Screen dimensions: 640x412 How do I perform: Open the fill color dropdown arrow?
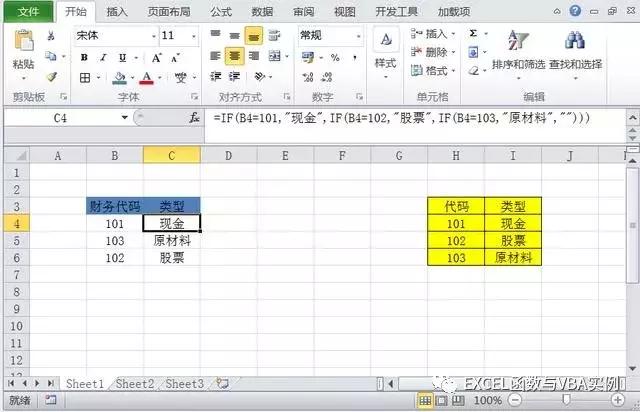(x=132, y=77)
